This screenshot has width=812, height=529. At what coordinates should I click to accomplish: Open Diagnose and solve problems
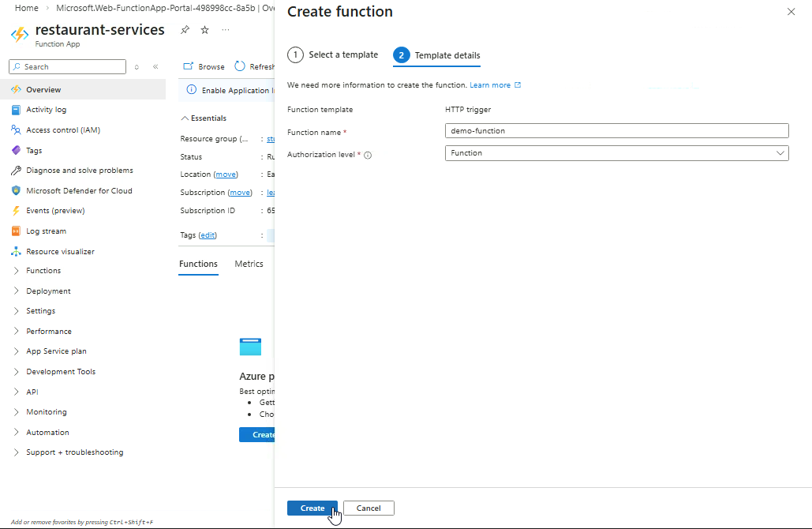[79, 171]
